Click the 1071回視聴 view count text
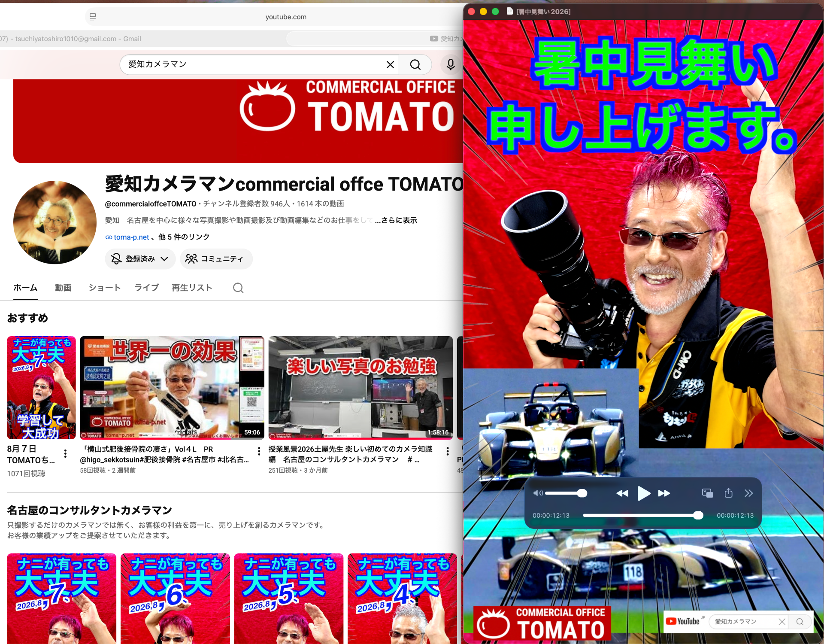The height and width of the screenshot is (644, 824). click(26, 474)
